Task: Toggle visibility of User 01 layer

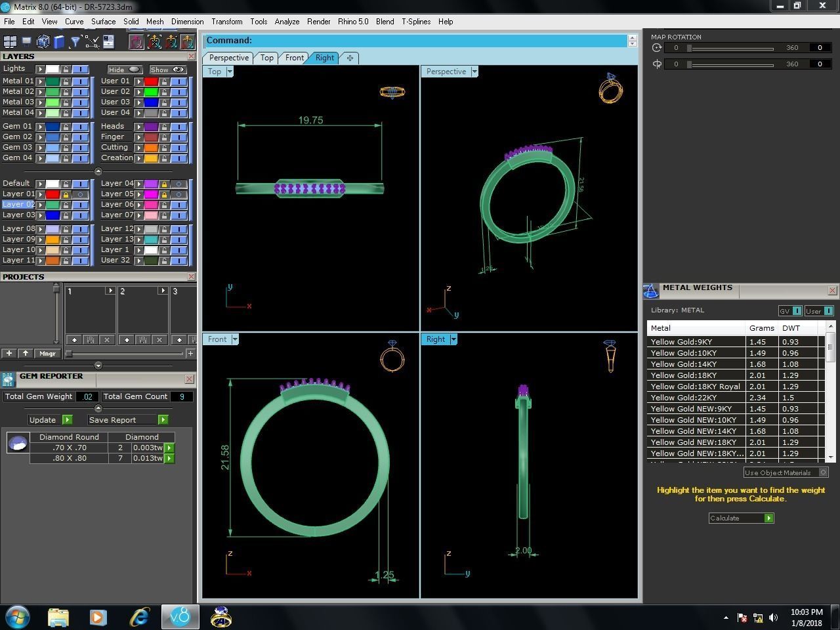Action: pos(178,81)
